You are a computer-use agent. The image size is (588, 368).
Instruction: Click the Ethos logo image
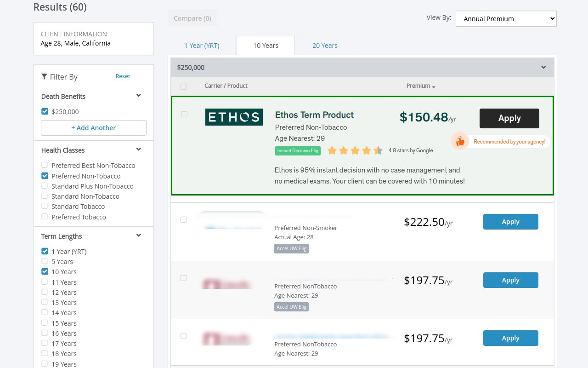pyautogui.click(x=234, y=117)
